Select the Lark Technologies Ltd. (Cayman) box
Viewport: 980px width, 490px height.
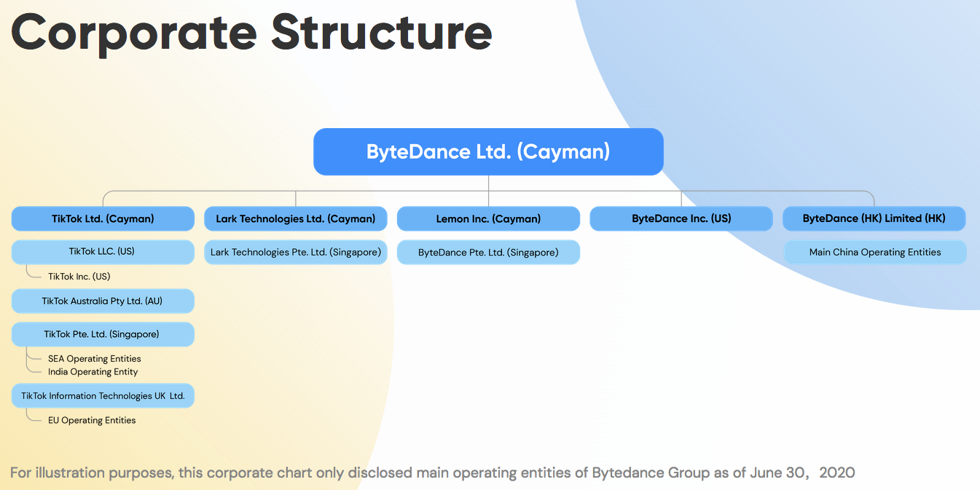[296, 218]
